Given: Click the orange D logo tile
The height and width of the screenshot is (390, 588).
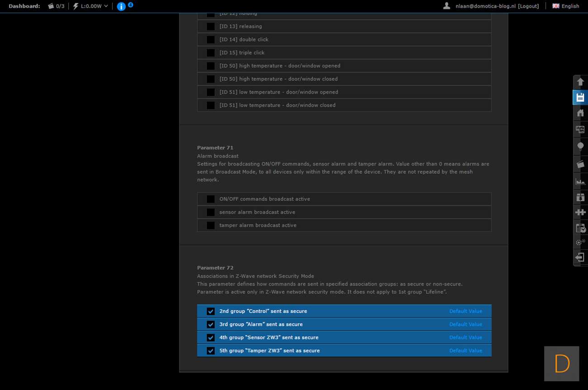Looking at the screenshot, I should (x=561, y=363).
